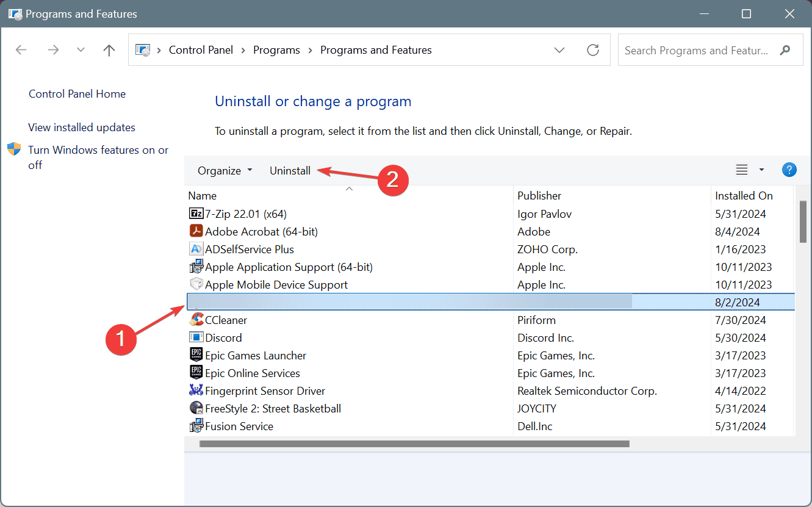Click the horizontal scrollbar under program list
This screenshot has height=507, width=812.
coord(414,444)
